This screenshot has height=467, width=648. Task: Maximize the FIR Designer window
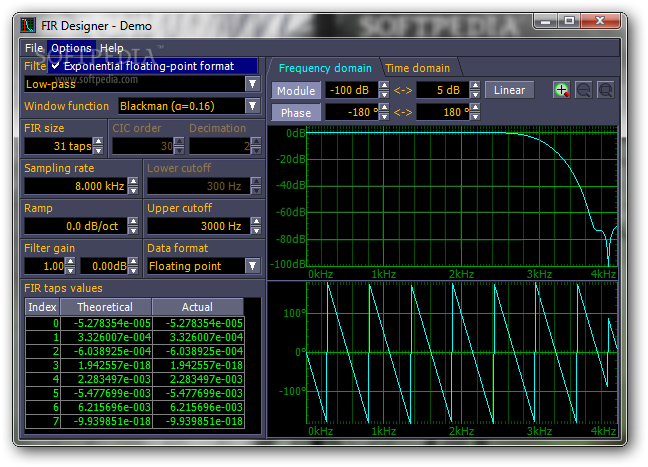pos(569,21)
